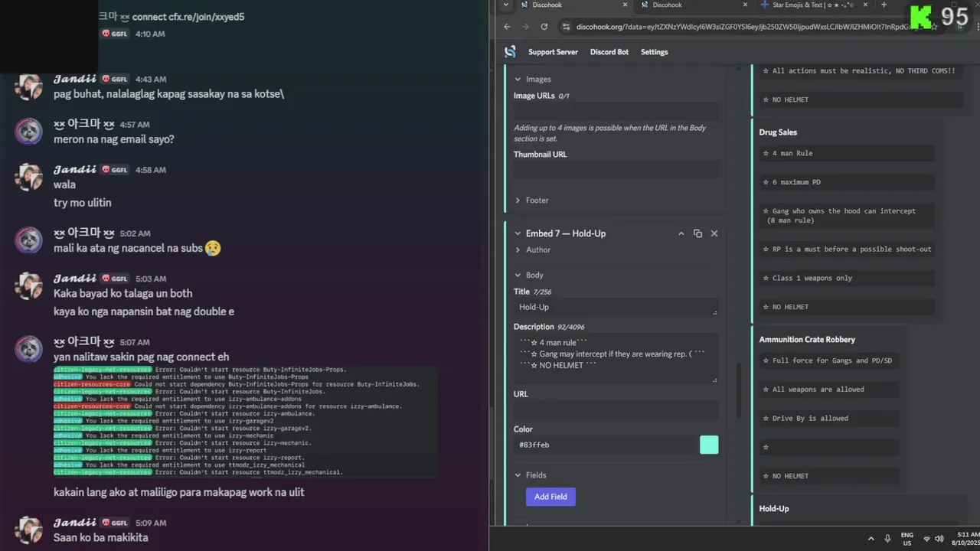Go forward in the browser

pyautogui.click(x=525, y=27)
